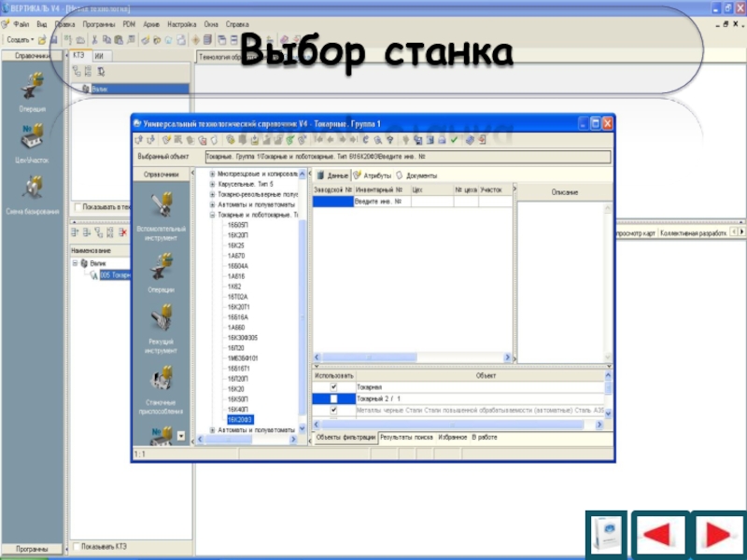Uncheck the Токарная filter checkbox
This screenshot has width=747, height=560.
click(333, 387)
